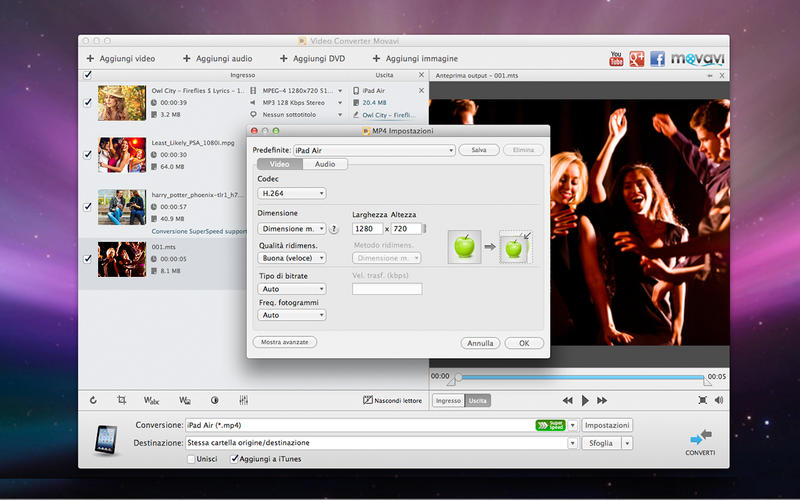Click the Nascondi lettore icon
800x500 pixels.
click(367, 400)
